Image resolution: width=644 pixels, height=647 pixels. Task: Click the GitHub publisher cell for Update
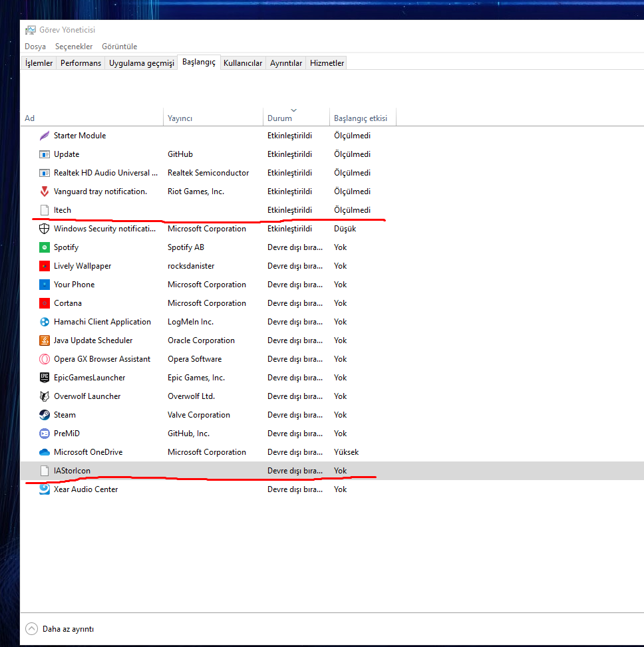click(180, 154)
